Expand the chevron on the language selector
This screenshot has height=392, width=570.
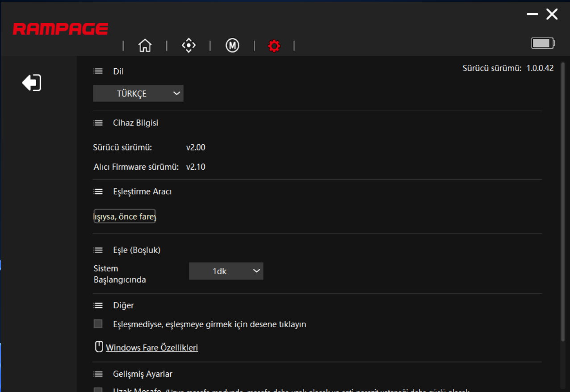coord(176,93)
